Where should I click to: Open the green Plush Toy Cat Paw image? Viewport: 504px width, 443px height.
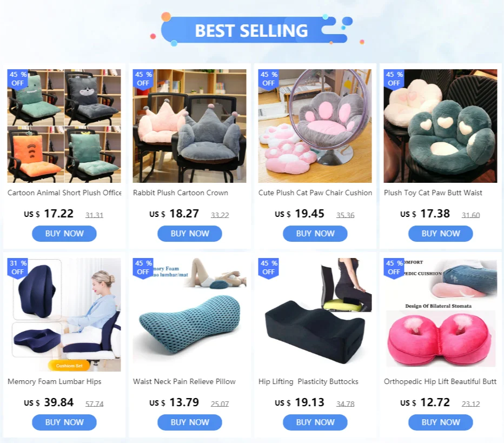pos(440,126)
